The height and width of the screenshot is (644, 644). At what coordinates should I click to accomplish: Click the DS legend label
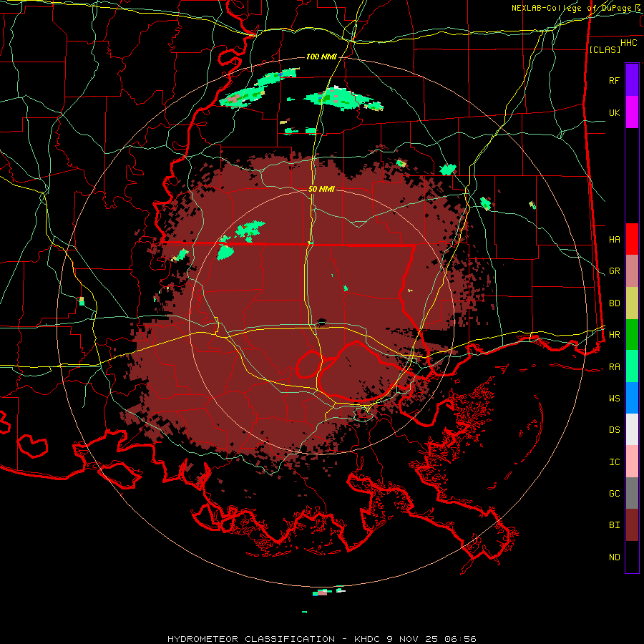click(x=614, y=429)
